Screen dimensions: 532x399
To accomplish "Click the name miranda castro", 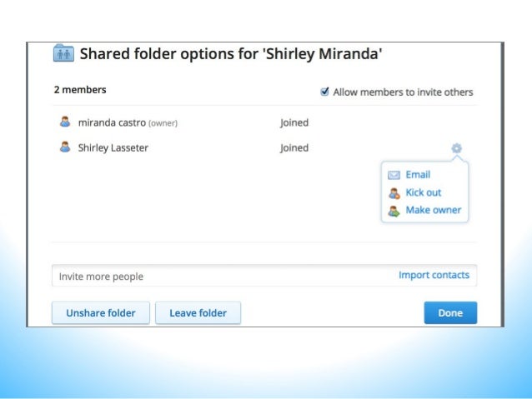I will [x=112, y=122].
